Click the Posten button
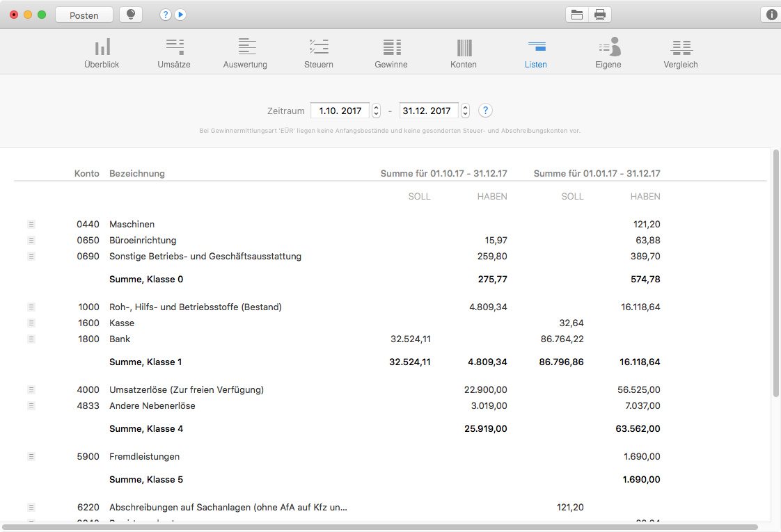Image resolution: width=781 pixels, height=532 pixels. click(x=84, y=15)
